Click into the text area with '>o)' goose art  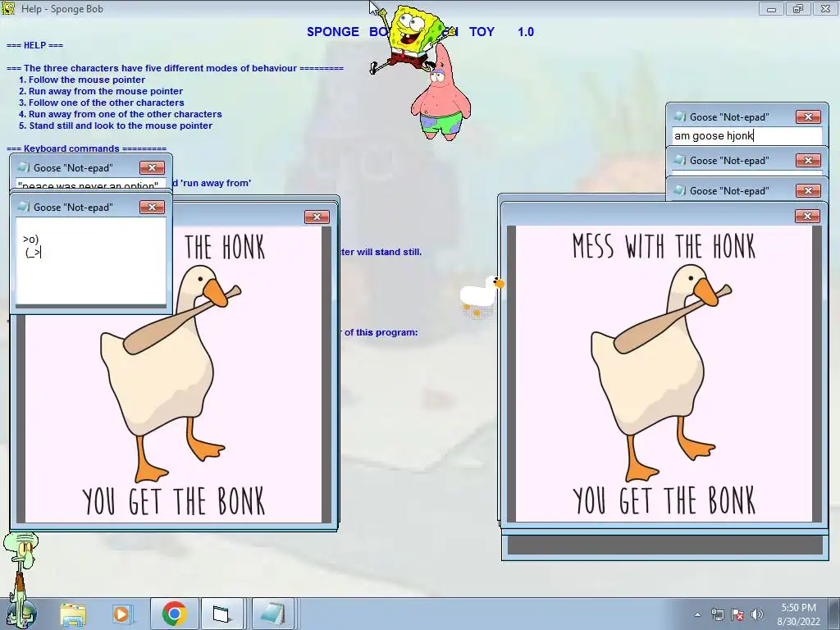click(91, 261)
